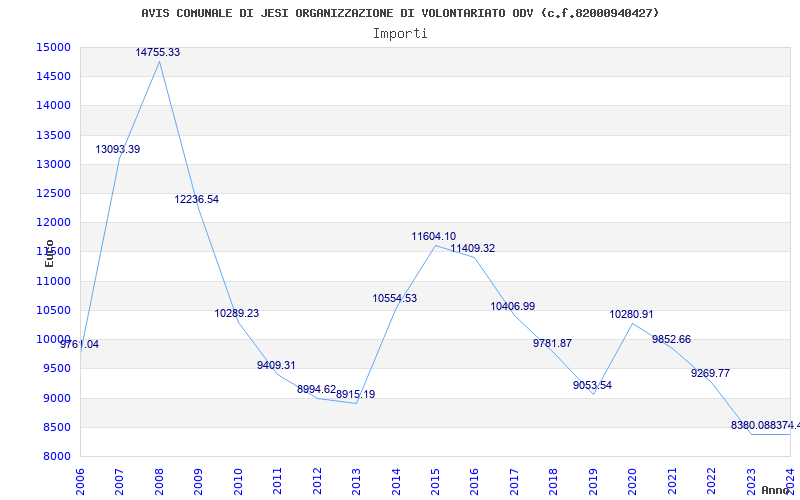
Task: Click the 11409.32 data label
Action: tap(473, 248)
